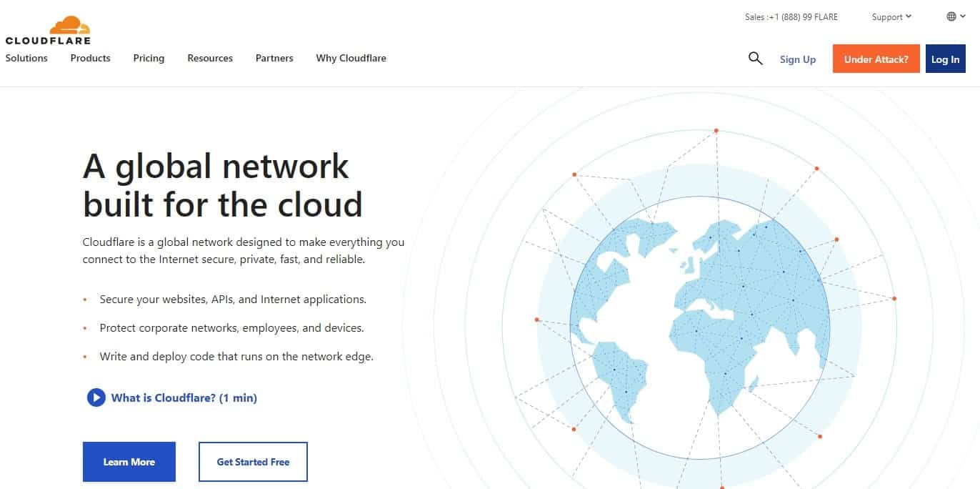Click the Learn More button

(x=129, y=462)
